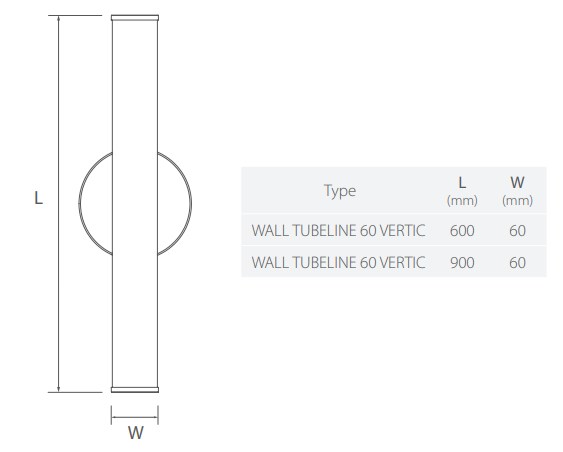
Task: Click the L dimension label beside the drawing
Action: tap(38, 198)
